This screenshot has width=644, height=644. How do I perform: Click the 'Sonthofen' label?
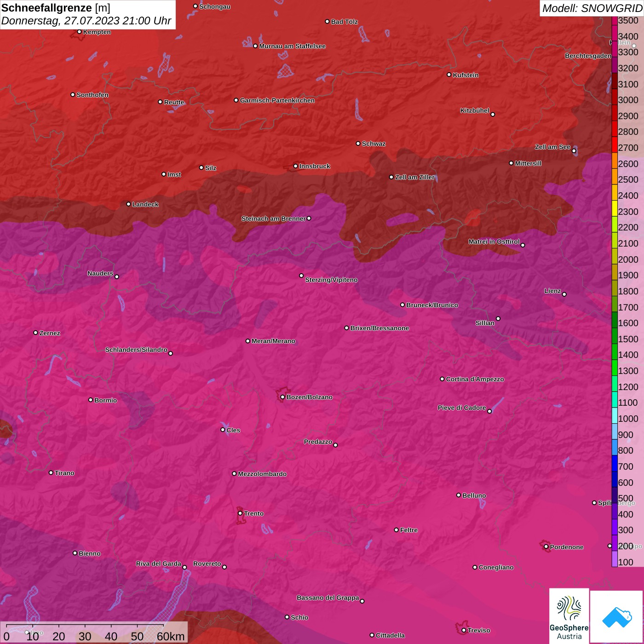point(92,95)
